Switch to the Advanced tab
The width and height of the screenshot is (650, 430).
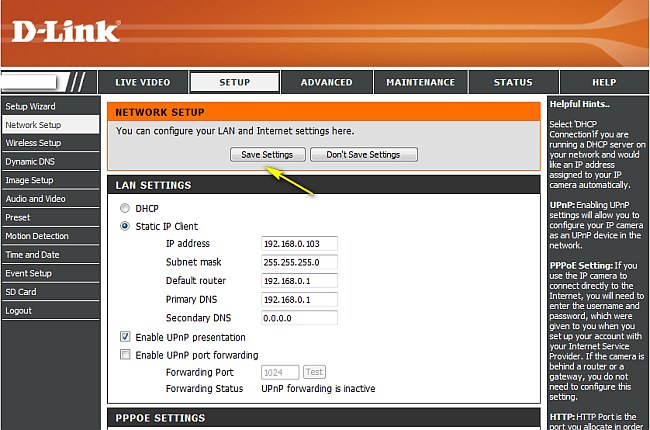tap(327, 82)
